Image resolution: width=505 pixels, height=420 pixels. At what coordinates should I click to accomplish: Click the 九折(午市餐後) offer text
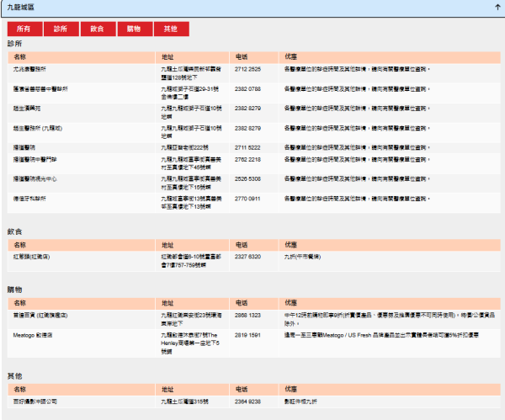[302, 257]
